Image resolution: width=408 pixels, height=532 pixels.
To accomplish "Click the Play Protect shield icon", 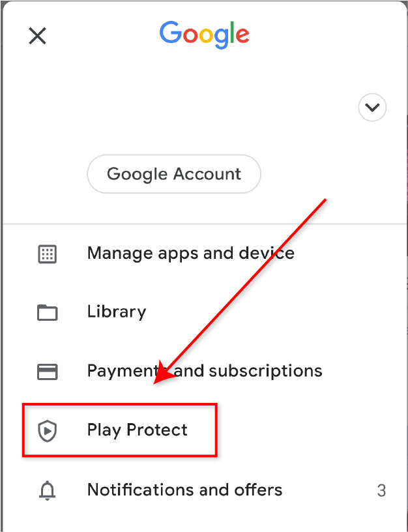I will coord(47,430).
